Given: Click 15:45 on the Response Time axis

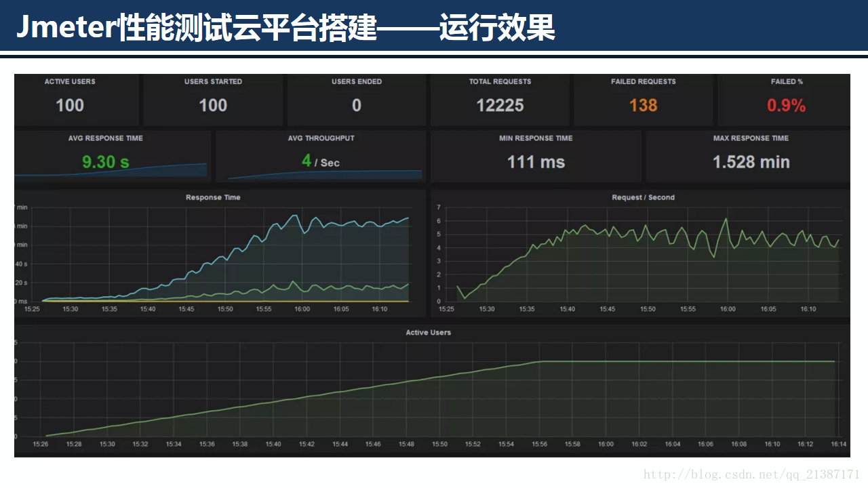Looking at the screenshot, I should coord(186,309).
